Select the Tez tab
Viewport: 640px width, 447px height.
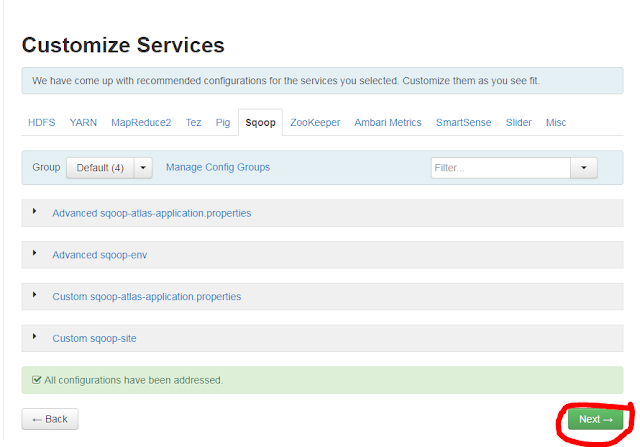point(193,122)
